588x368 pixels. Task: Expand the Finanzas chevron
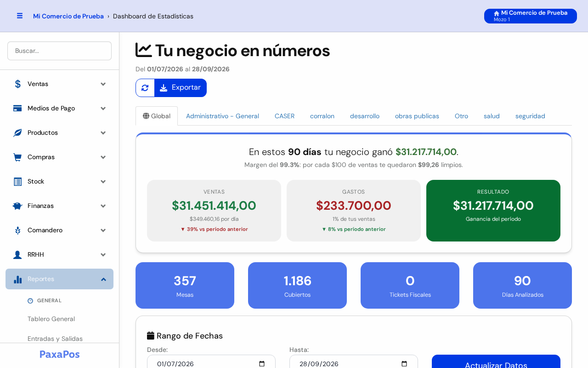pos(103,206)
